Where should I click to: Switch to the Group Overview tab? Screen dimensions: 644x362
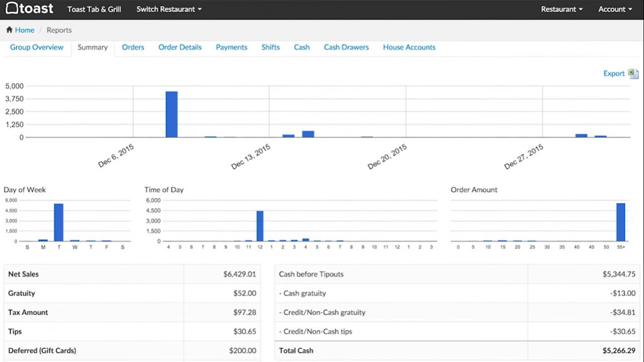coord(36,47)
